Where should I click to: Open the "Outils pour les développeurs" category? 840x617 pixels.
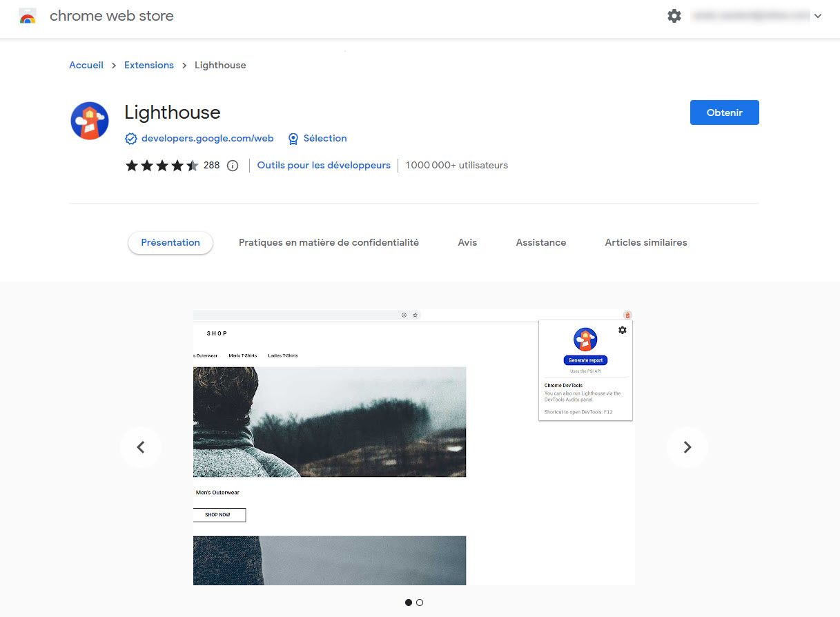click(x=323, y=165)
